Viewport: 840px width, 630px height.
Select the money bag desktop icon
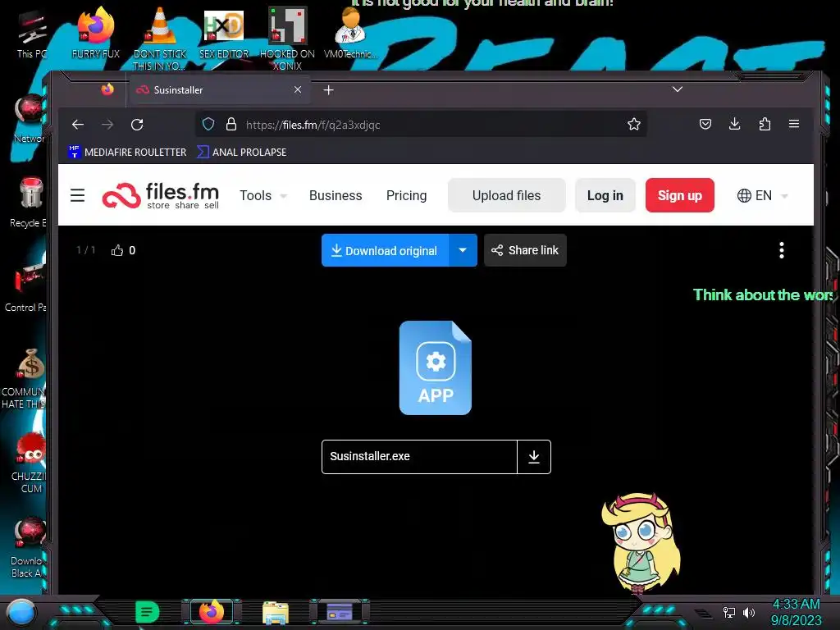coord(25,377)
